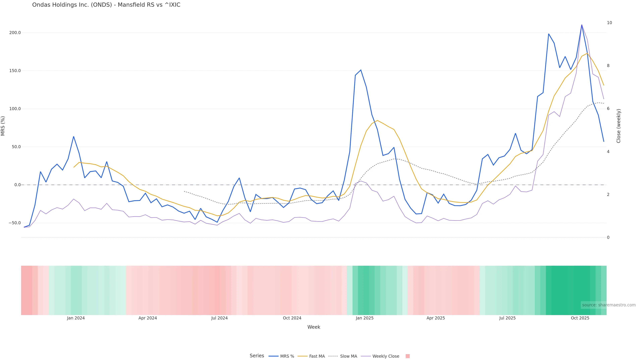Click the Jul 2024 x-axis tick label
Screen dimensions: 644x362
219,318
